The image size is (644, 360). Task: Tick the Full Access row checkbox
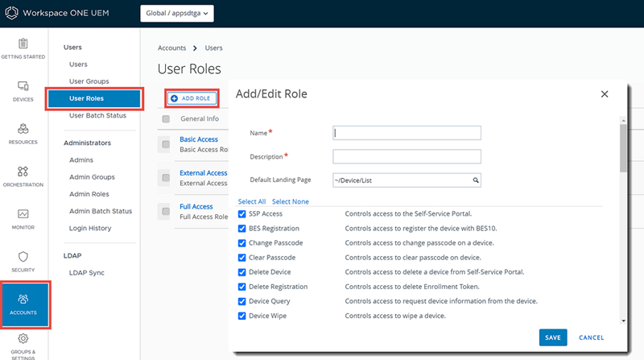point(166,211)
